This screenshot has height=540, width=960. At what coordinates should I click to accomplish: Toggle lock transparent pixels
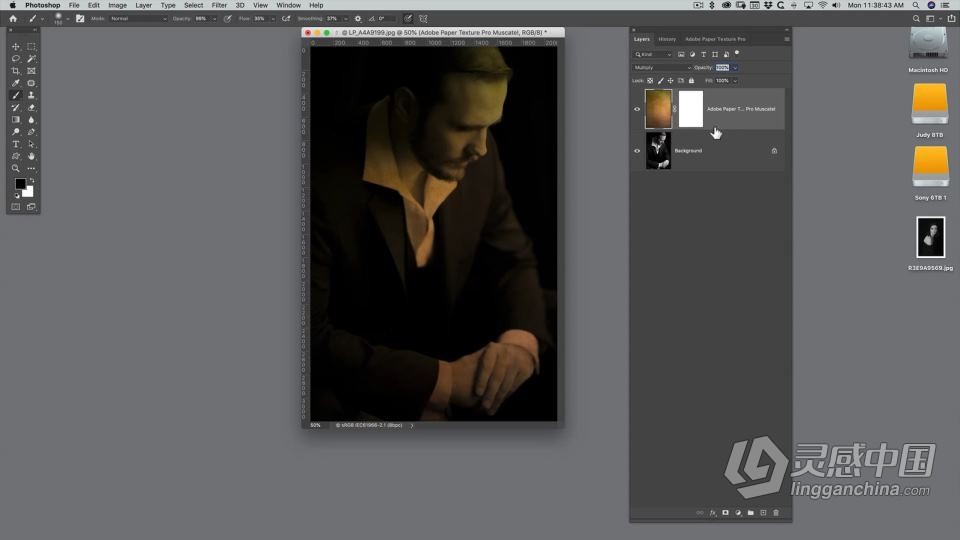tap(650, 81)
